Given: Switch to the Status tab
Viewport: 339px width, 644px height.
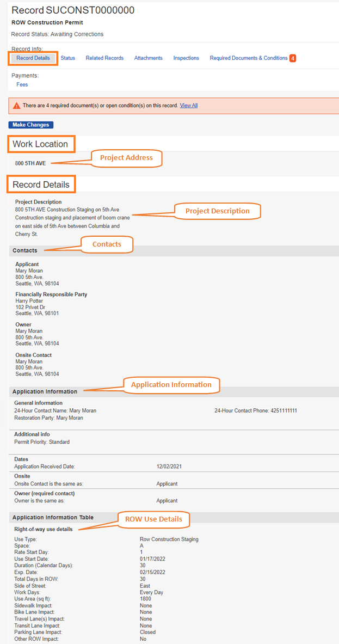Looking at the screenshot, I should [x=68, y=58].
